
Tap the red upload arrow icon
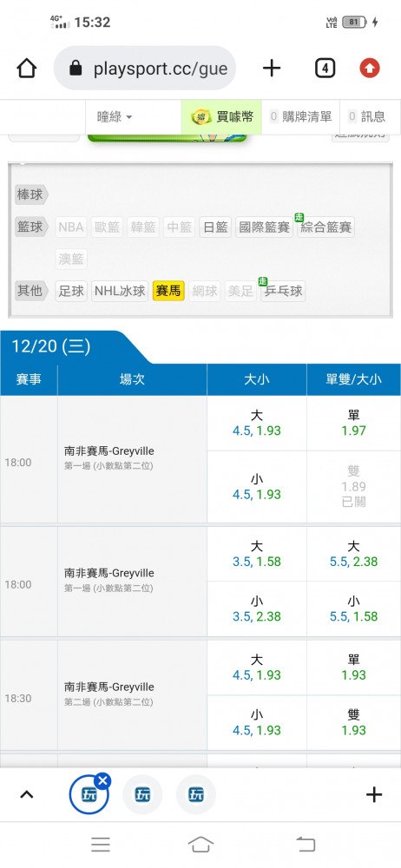(370, 69)
